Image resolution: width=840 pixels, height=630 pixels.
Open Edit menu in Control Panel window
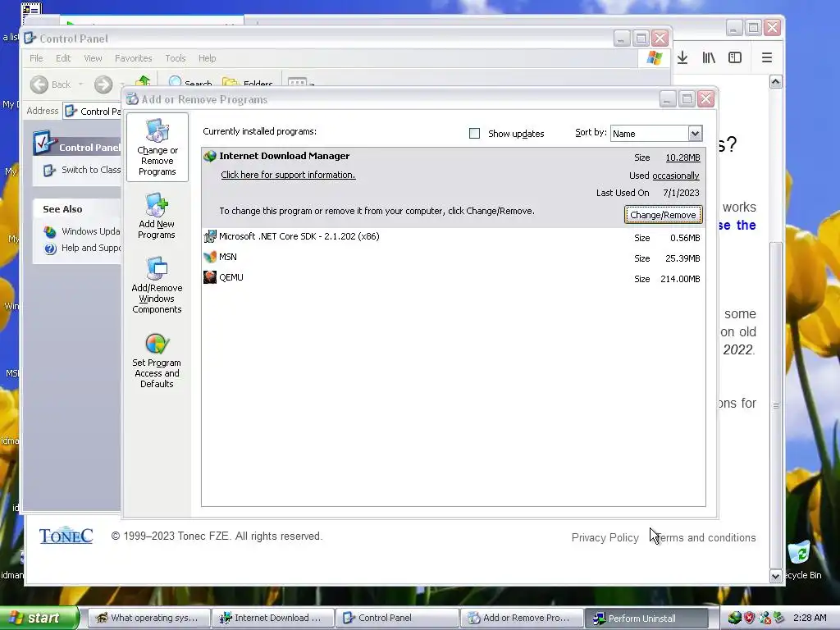[63, 58]
